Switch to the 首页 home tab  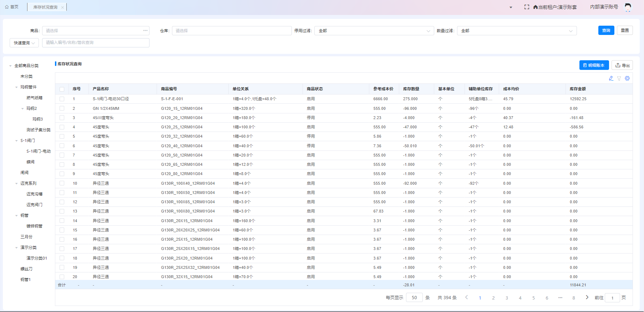coord(12,7)
